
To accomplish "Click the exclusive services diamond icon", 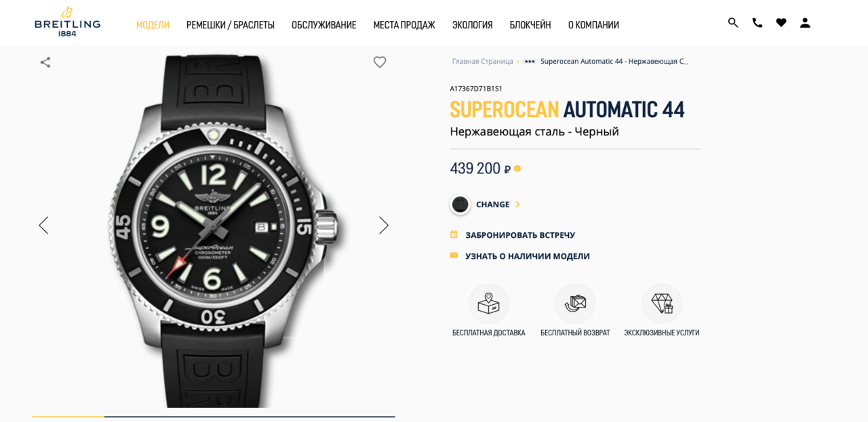I will click(662, 303).
